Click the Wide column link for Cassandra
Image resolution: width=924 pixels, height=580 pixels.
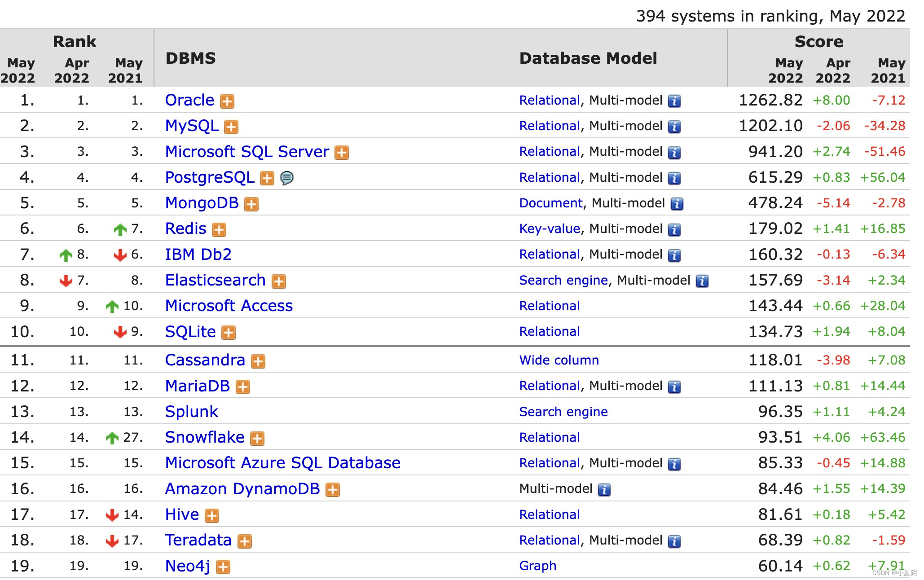pyautogui.click(x=559, y=360)
